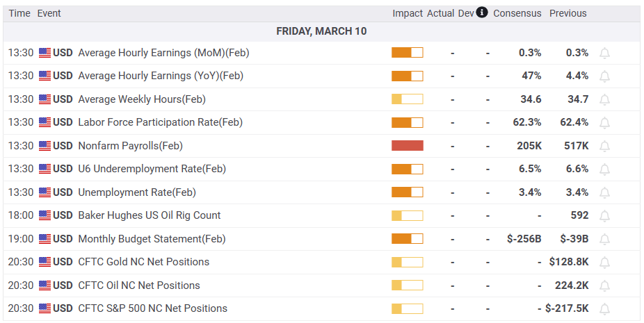Click impact indicator for CFTC Oil NC Net Positions
The image size is (644, 323).
click(407, 285)
